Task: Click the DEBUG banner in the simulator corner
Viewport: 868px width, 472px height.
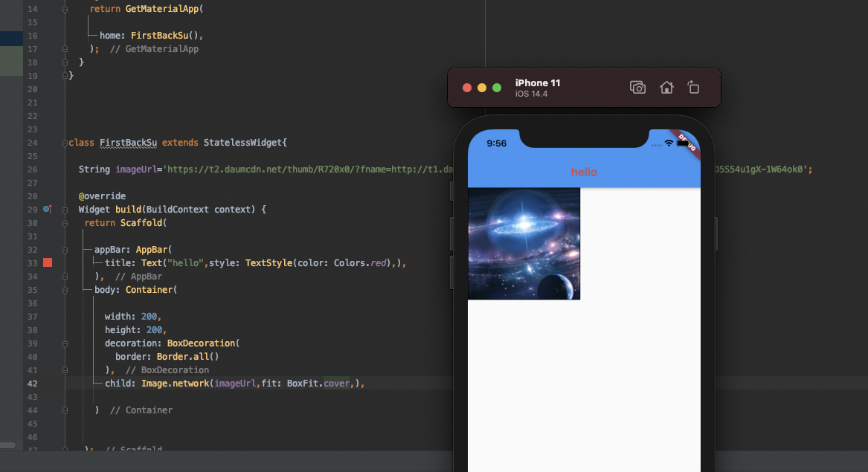Action: [687, 143]
